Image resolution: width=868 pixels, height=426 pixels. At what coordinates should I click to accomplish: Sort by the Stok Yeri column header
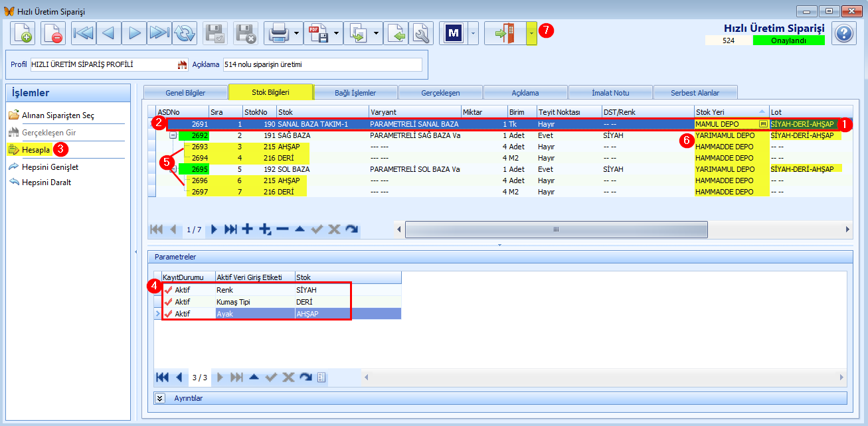point(731,112)
